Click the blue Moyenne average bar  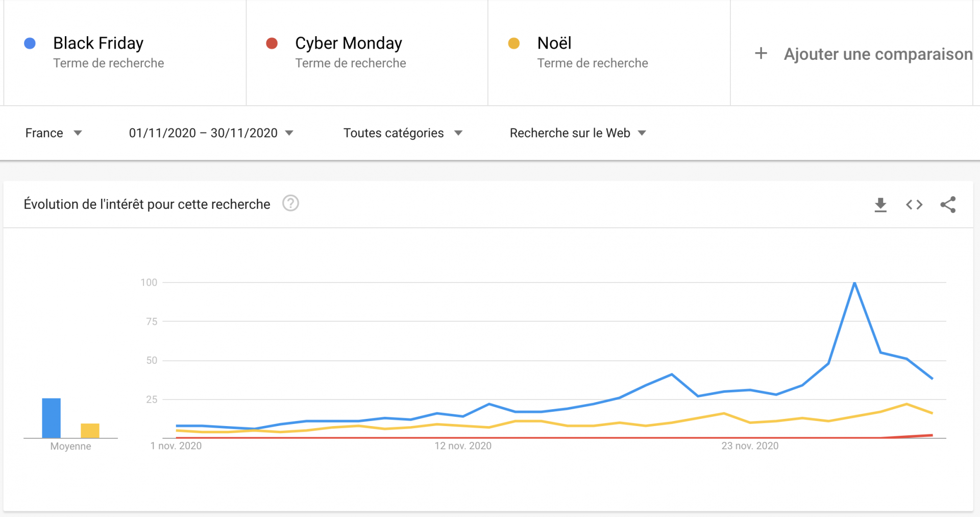pos(51,418)
